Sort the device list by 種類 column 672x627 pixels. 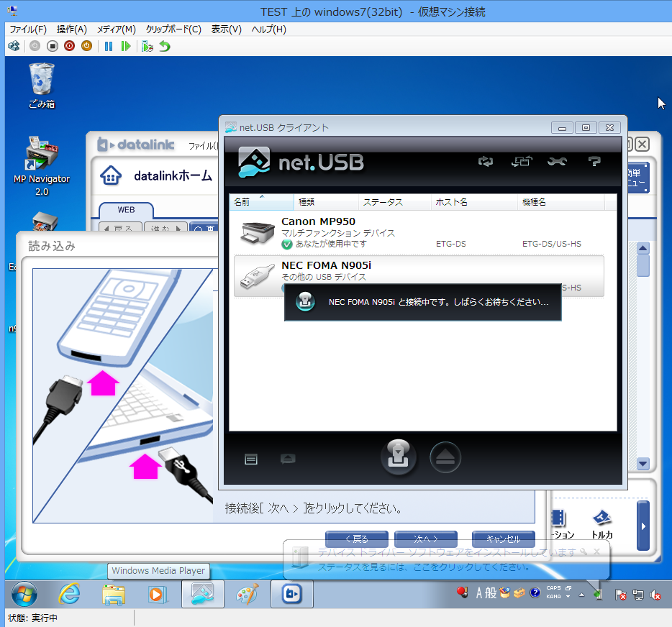[x=326, y=202]
